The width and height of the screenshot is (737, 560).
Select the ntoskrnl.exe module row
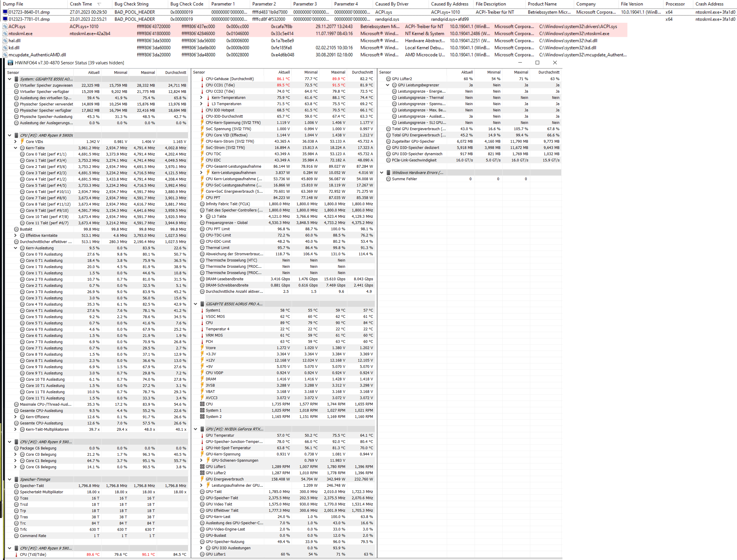coord(20,34)
